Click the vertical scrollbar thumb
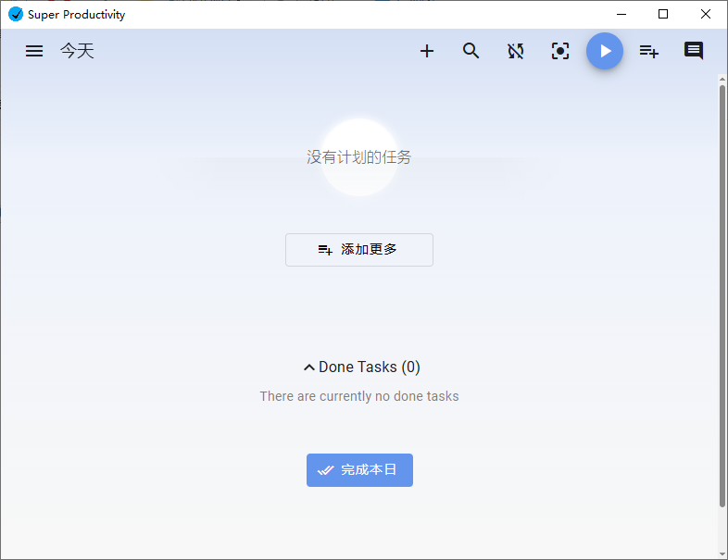The height and width of the screenshot is (560, 728). click(722, 296)
